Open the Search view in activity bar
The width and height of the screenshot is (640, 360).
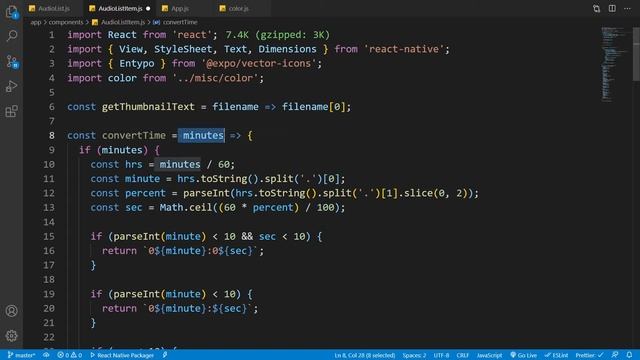pos(11,36)
